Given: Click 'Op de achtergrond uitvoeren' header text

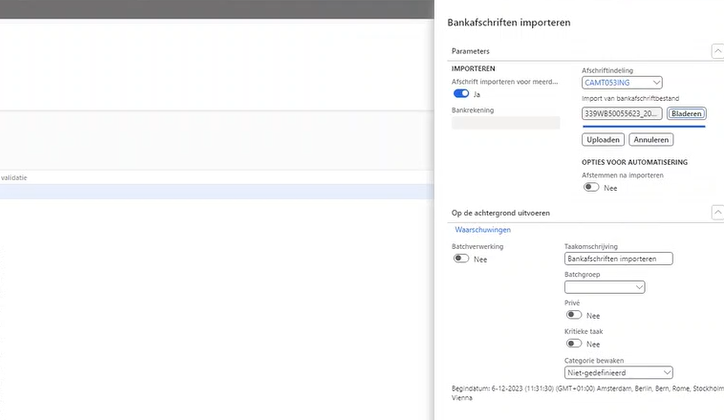Looking at the screenshot, I should click(501, 213).
